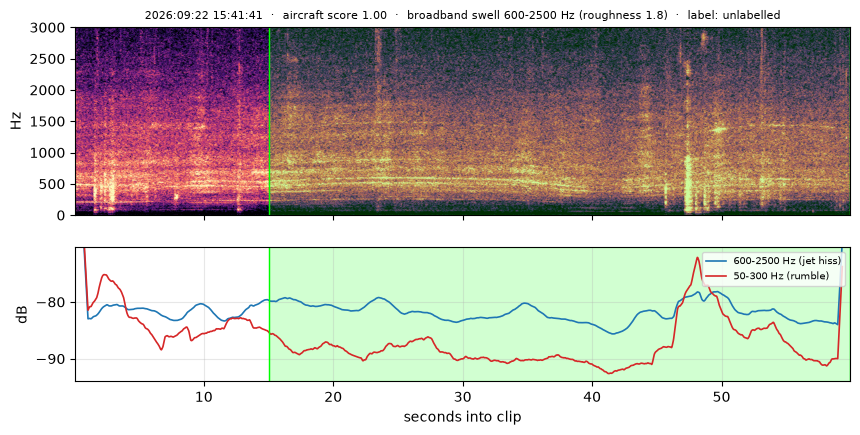Click the red rumble peak near 2 seconds
Screen dimensions: 860x435
coord(104,275)
